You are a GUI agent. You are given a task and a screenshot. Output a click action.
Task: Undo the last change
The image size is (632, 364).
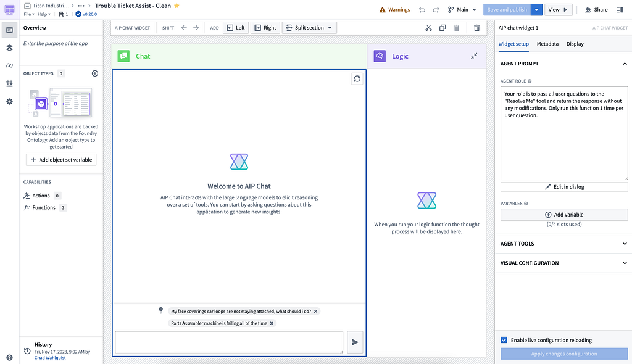tap(422, 10)
